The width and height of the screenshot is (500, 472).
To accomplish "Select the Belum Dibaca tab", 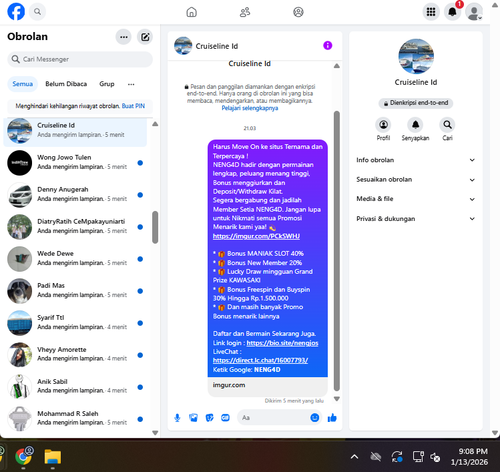I will (x=66, y=84).
